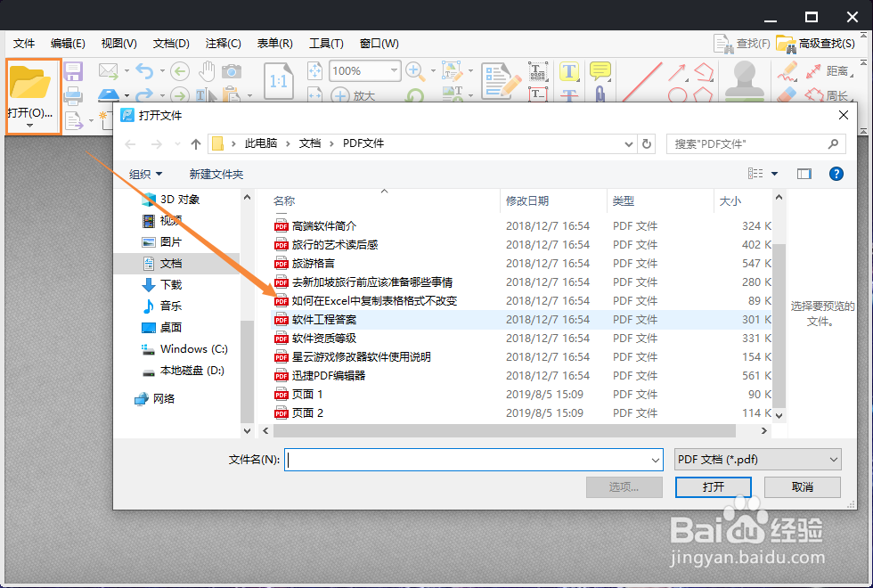Expand the 组织 menu
The height and width of the screenshot is (588, 873).
click(x=143, y=174)
